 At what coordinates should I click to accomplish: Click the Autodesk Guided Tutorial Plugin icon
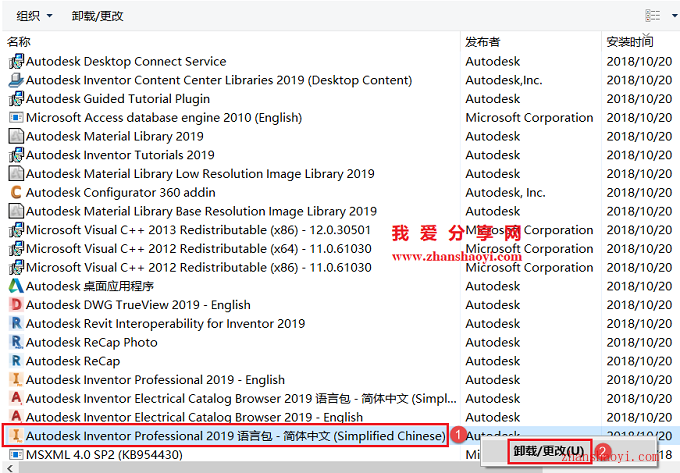click(x=16, y=99)
